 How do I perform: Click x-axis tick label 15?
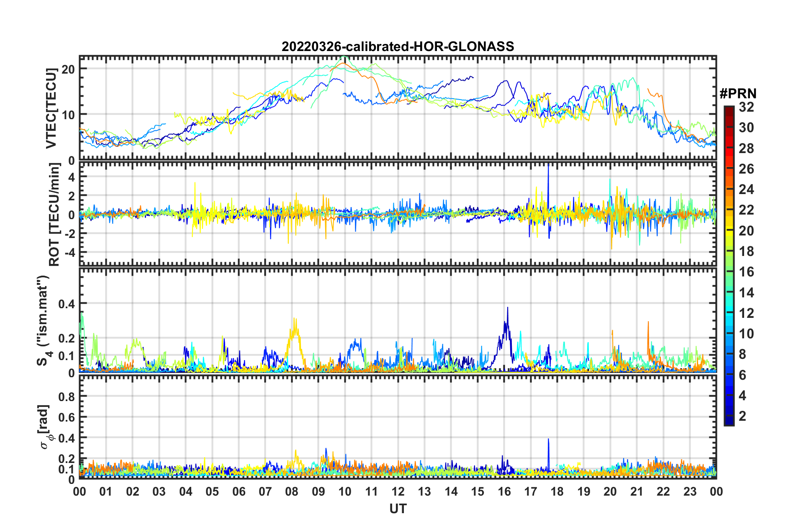point(478,491)
